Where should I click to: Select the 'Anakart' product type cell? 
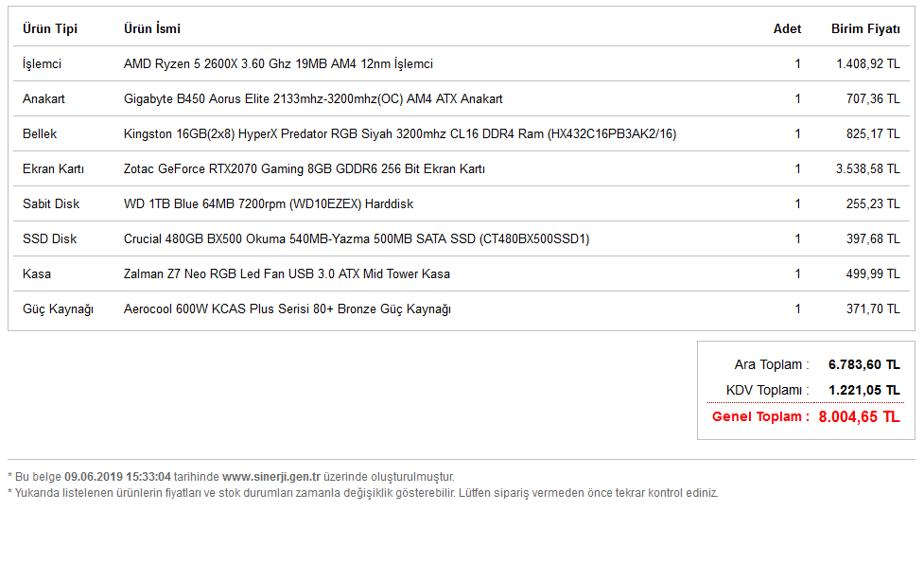coord(44,99)
